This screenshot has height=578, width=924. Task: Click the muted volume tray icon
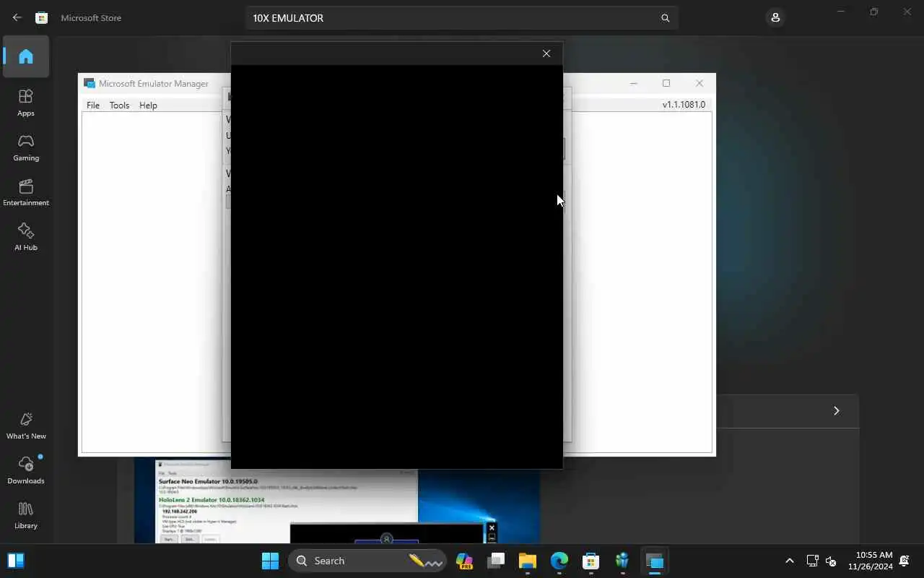coord(831,561)
